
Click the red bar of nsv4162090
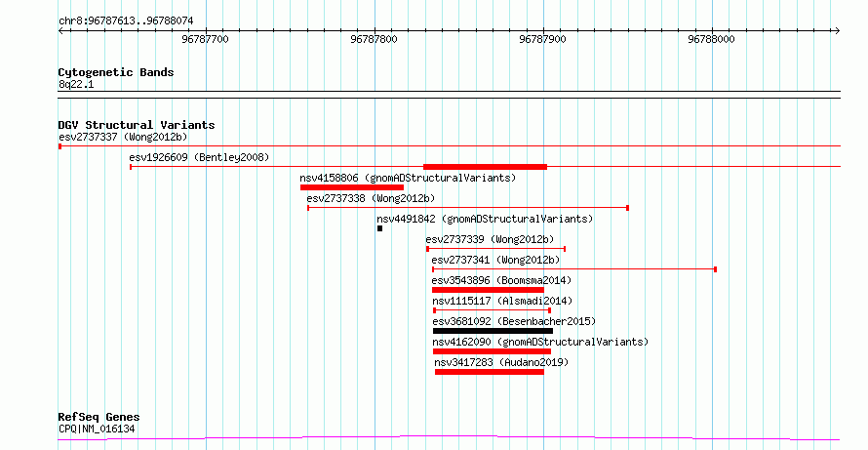492,351
